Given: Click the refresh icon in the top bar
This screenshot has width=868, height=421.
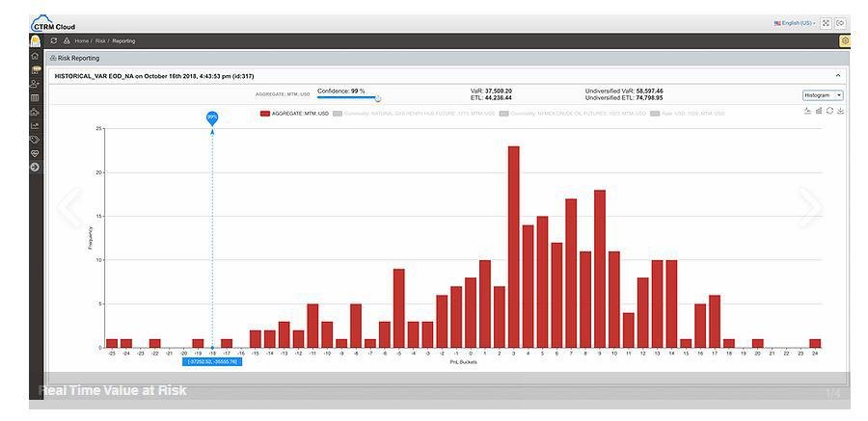Looking at the screenshot, I should pos(54,40).
